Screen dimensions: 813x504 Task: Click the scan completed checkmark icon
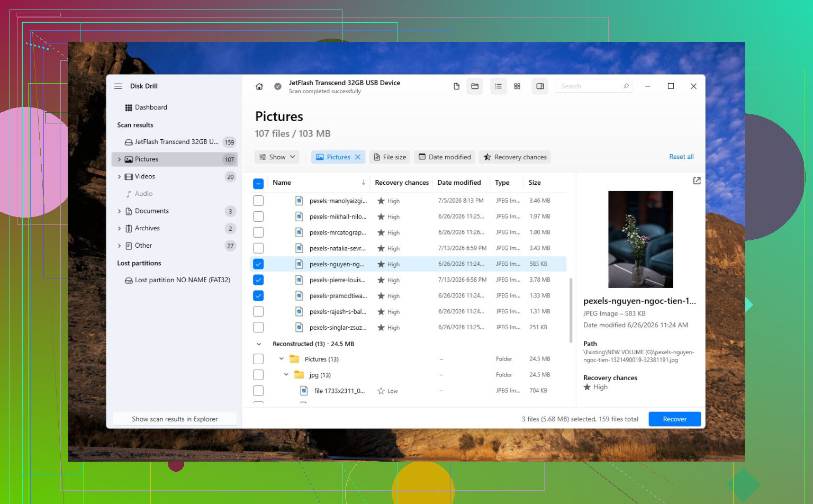click(278, 86)
